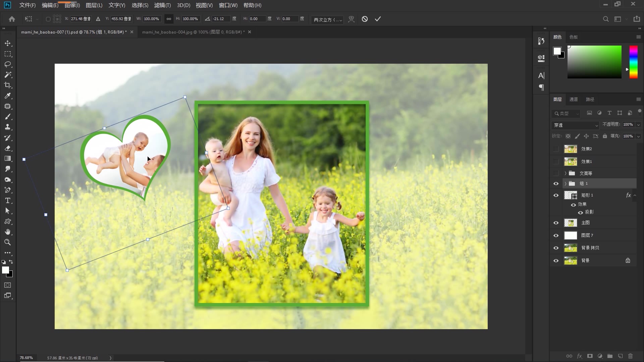The height and width of the screenshot is (362, 644).
Task: Hide the 主图 layer
Action: (556, 223)
